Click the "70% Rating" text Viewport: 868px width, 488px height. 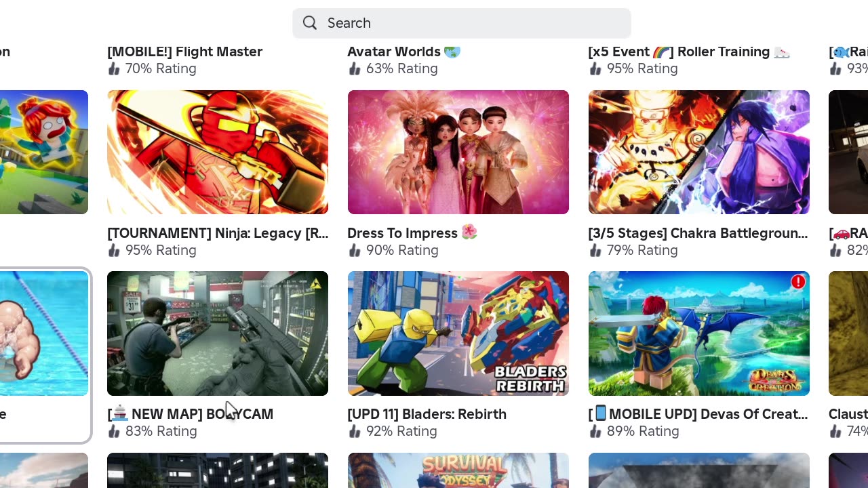[161, 68]
